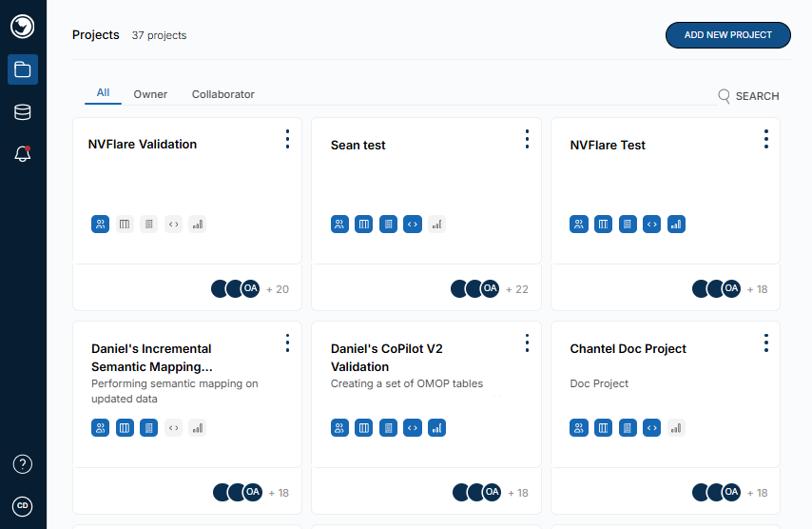The image size is (812, 529).
Task: Click table icon on NVFlare Validation card
Action: point(125,225)
